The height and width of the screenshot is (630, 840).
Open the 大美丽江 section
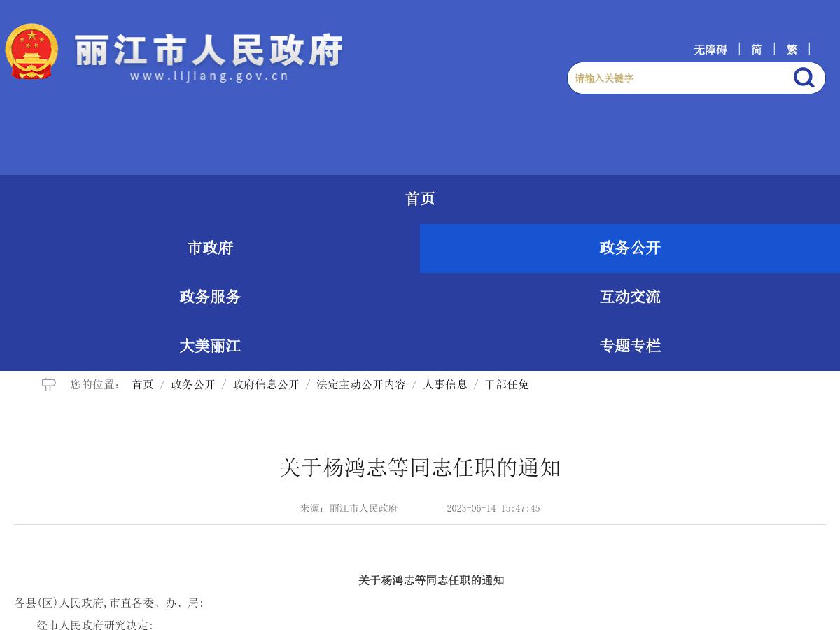(209, 346)
